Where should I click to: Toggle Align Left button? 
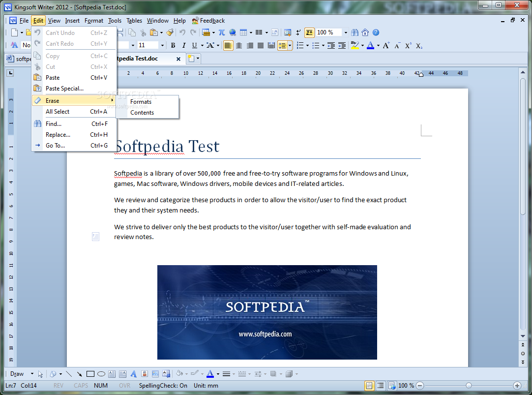point(228,45)
